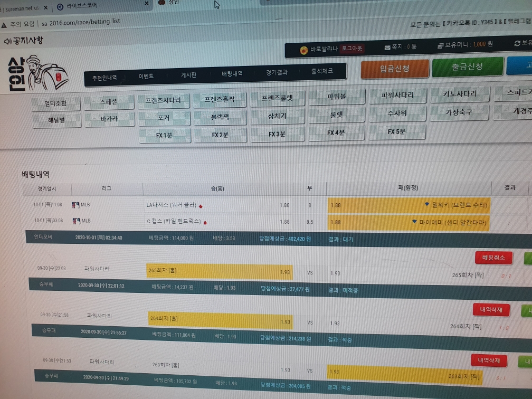Close the sureman.net browser tab
The width and height of the screenshot is (532, 399).
coord(45,7)
